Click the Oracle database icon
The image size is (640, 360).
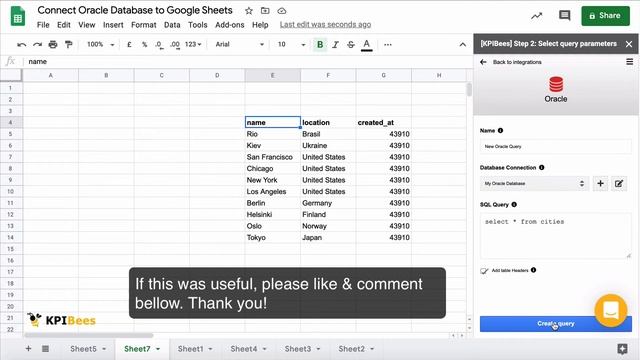[556, 84]
